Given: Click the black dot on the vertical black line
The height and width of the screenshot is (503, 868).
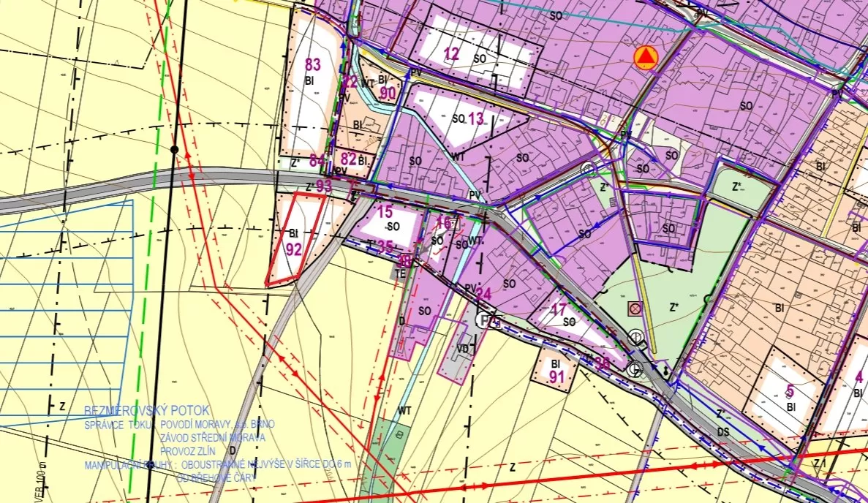Looking at the screenshot, I should click(174, 149).
